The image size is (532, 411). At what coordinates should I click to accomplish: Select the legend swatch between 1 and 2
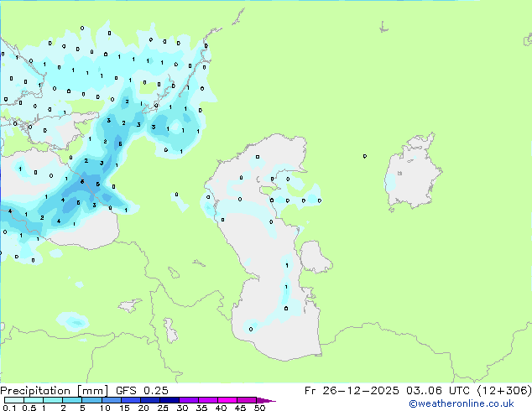pyautogui.click(x=53, y=400)
